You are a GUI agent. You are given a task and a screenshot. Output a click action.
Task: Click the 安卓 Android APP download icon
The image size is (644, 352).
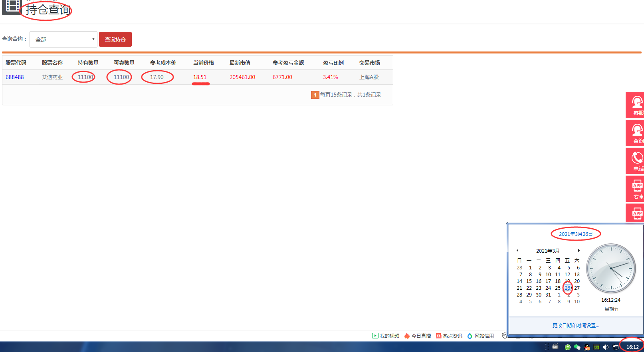click(x=635, y=189)
